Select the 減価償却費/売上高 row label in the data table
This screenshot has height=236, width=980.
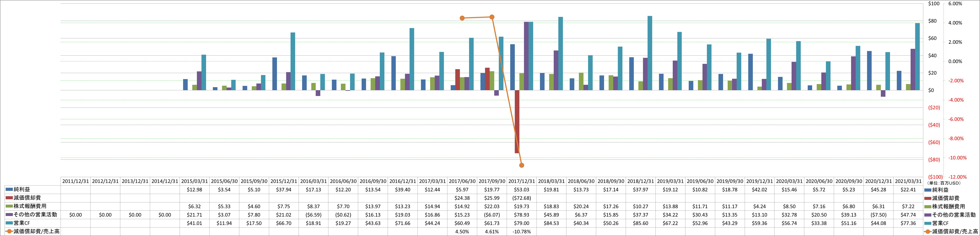(x=37, y=231)
